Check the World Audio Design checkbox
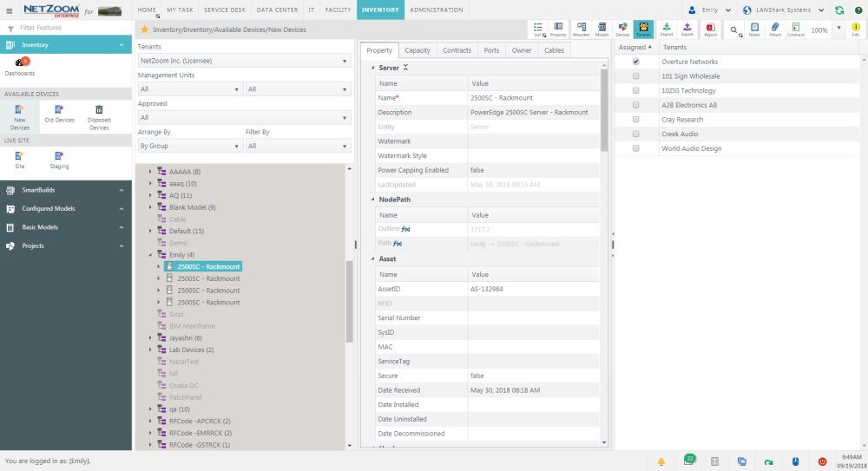 tap(636, 148)
